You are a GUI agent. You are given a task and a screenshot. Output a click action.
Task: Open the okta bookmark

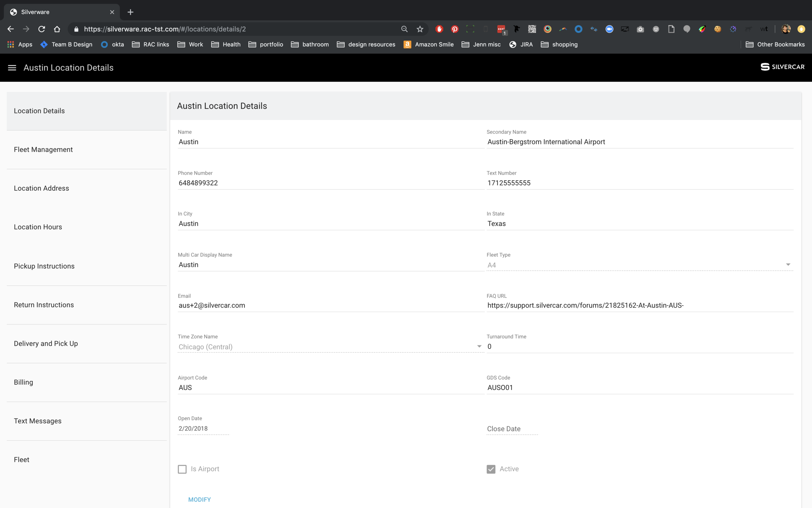112,44
